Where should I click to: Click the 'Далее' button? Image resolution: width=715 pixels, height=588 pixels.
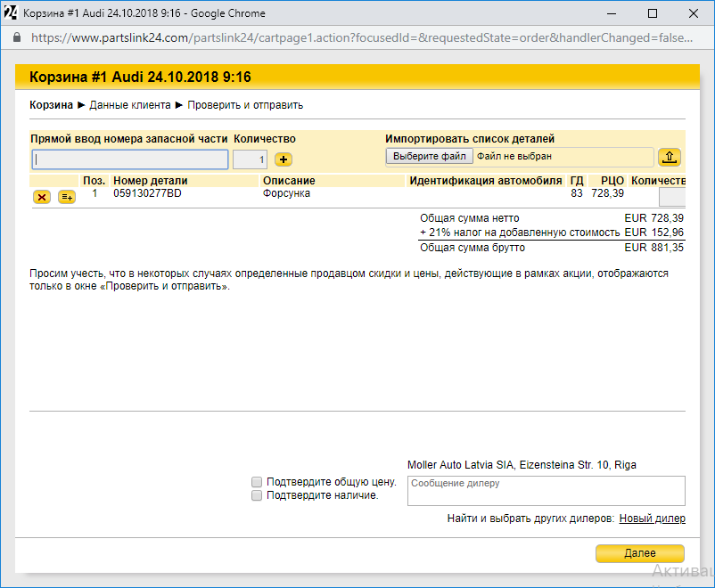[x=639, y=553]
